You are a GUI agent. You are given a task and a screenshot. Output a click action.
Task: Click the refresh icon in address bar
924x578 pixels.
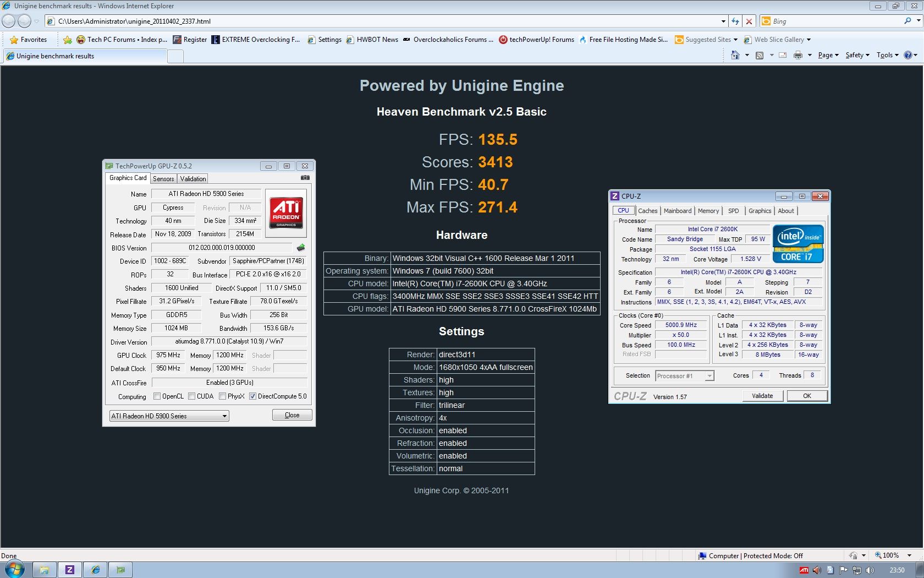click(735, 21)
